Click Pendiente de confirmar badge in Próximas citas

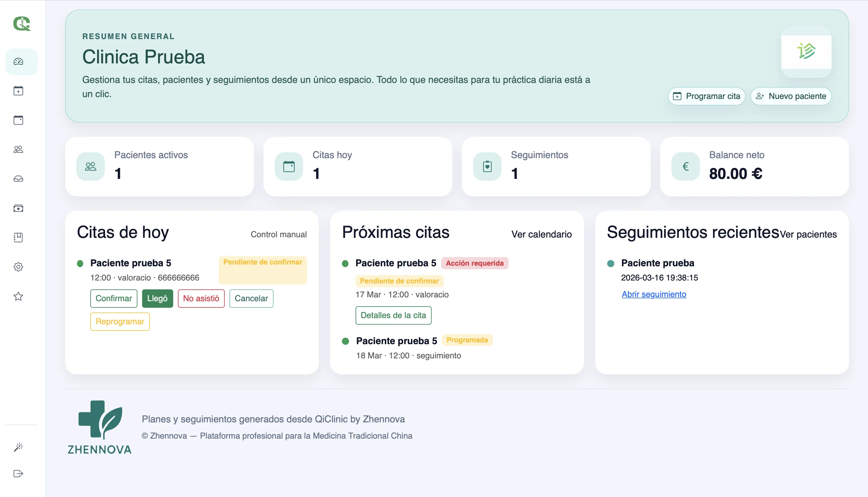399,281
